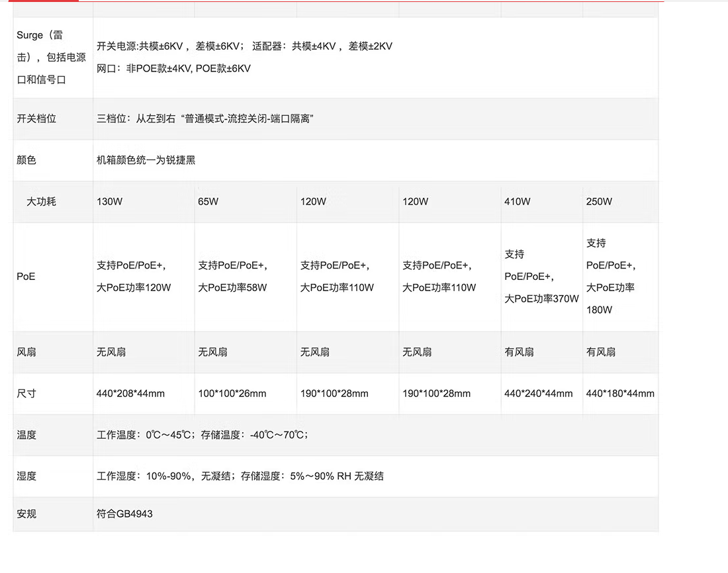Click the 410W power consumption cell
The width and height of the screenshot is (728, 573).
(x=517, y=202)
